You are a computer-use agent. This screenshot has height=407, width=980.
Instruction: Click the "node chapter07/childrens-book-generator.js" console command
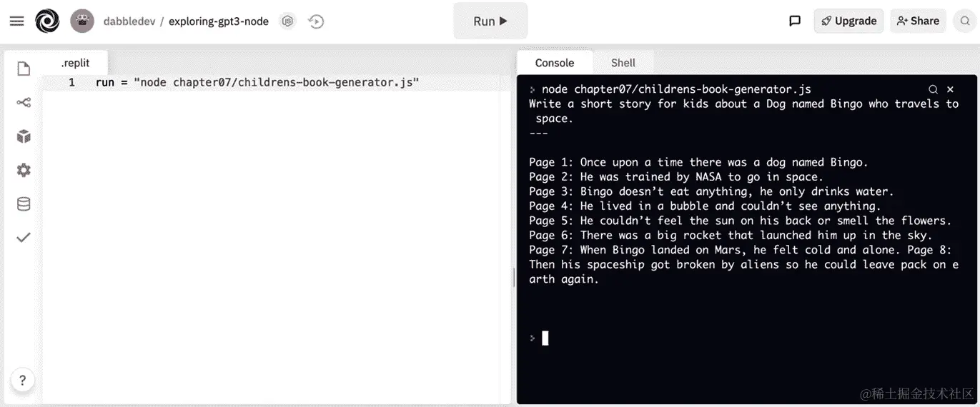[x=676, y=89]
